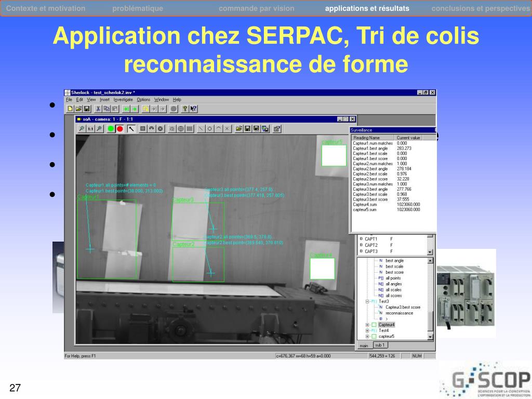
Task: Open the View menu
Action: [x=91, y=100]
